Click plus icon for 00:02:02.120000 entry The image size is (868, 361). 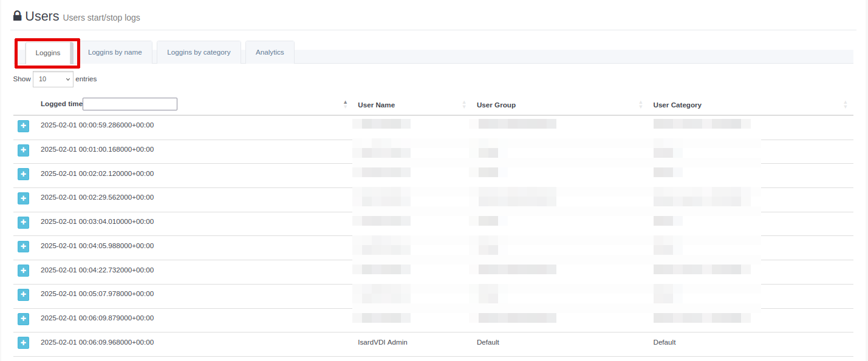23,174
